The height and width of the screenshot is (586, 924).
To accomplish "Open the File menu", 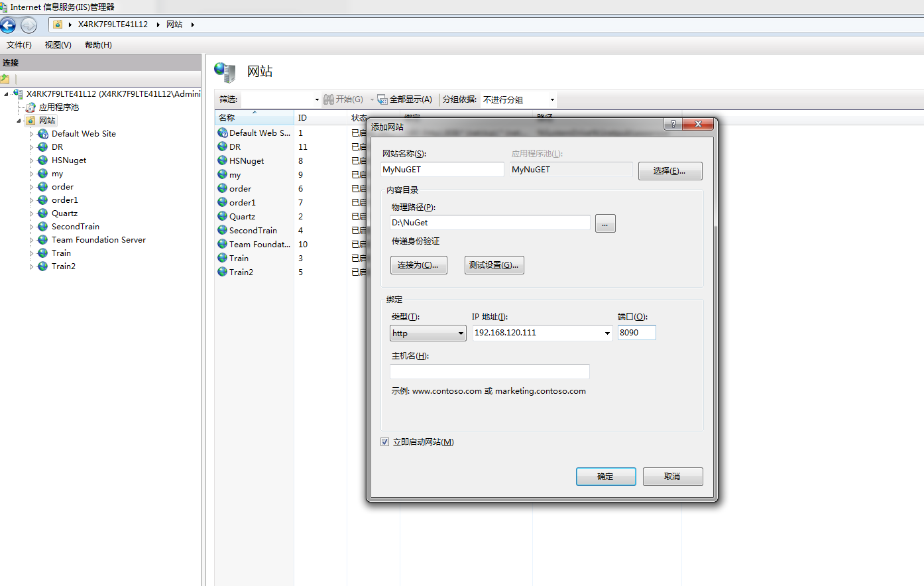I will pos(19,45).
